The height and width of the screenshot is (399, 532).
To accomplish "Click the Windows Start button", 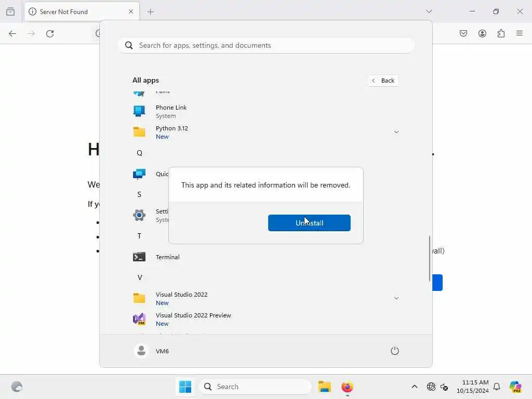I will pyautogui.click(x=185, y=387).
